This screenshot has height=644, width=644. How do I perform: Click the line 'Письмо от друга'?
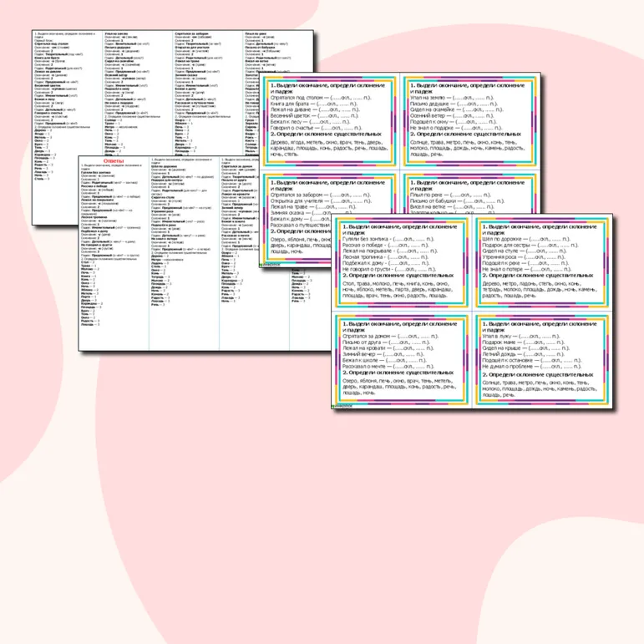386,342
